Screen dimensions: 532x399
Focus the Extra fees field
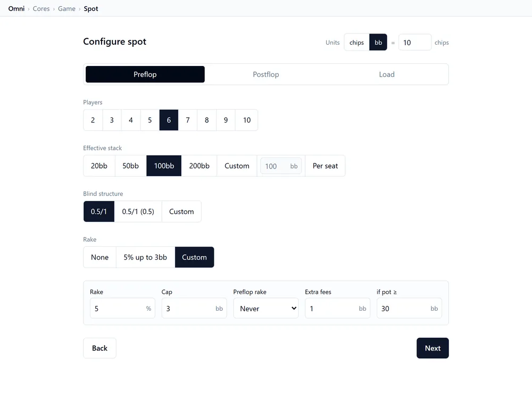click(338, 309)
